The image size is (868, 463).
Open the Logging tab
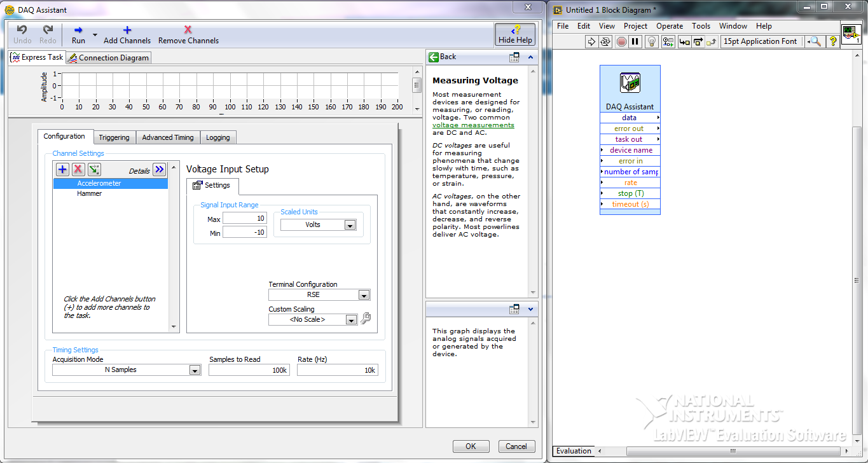tap(218, 137)
